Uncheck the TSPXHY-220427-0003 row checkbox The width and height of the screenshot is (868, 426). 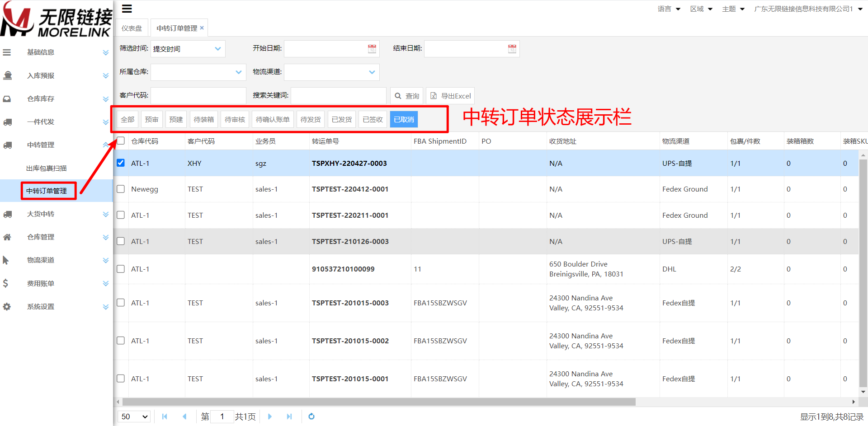coord(121,163)
